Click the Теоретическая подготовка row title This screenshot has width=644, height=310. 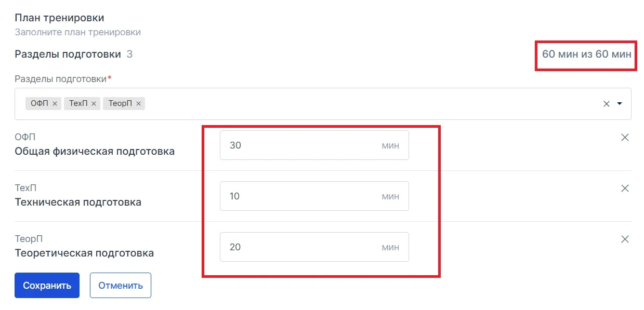pyautogui.click(x=84, y=253)
